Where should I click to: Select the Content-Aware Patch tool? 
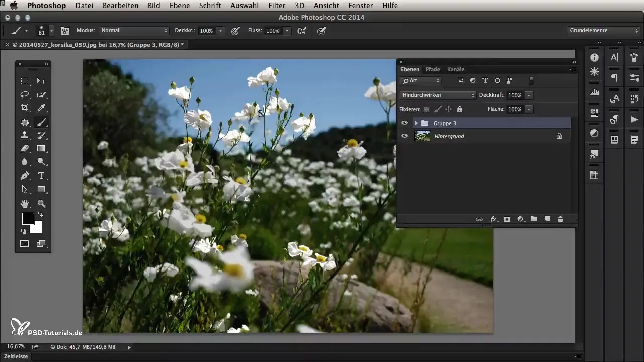coord(24,122)
